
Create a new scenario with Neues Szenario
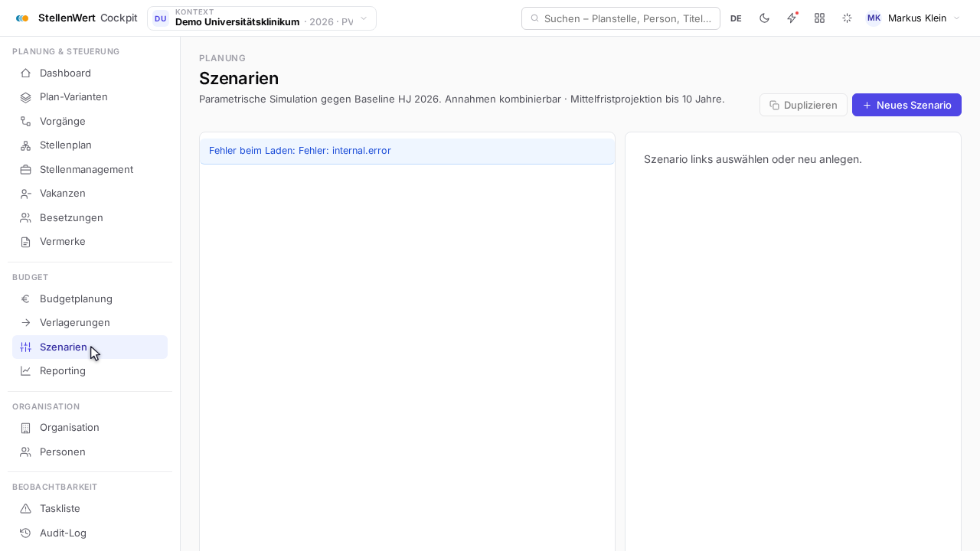(x=906, y=105)
